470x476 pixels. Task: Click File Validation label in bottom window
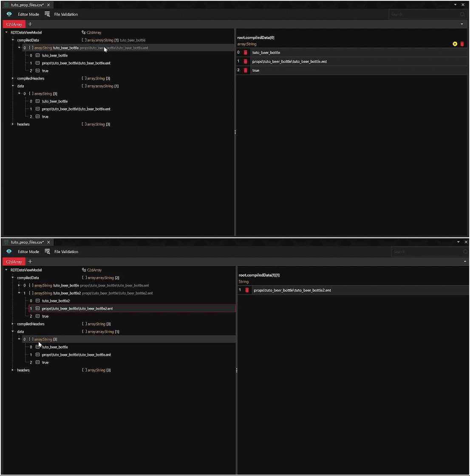coord(66,252)
